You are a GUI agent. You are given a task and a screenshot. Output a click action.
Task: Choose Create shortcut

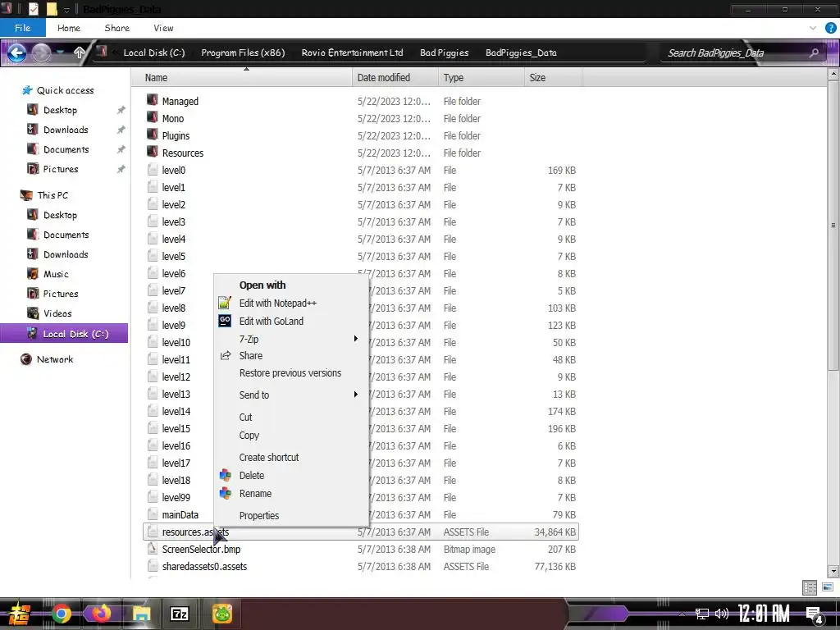[269, 458]
